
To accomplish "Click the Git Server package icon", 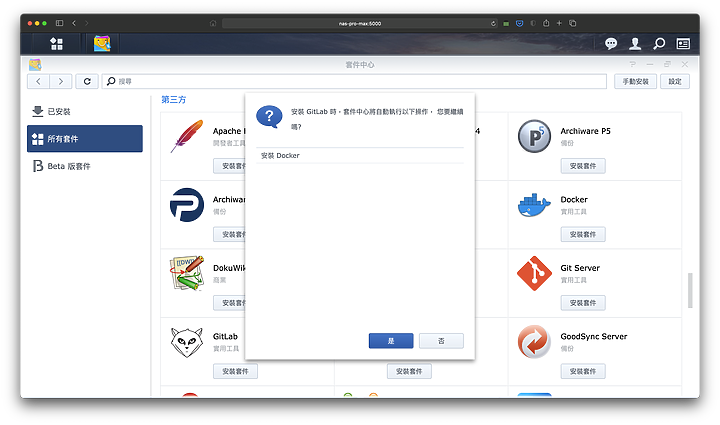I will click(x=534, y=273).
